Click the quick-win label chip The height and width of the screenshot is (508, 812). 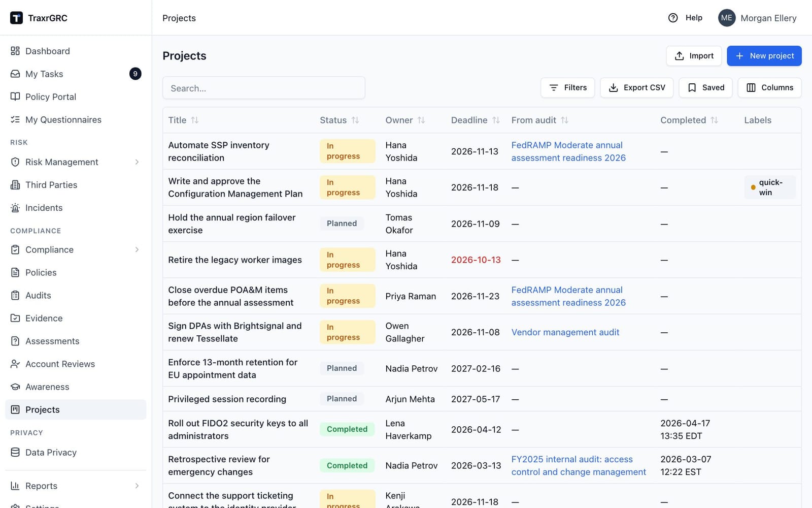(770, 187)
